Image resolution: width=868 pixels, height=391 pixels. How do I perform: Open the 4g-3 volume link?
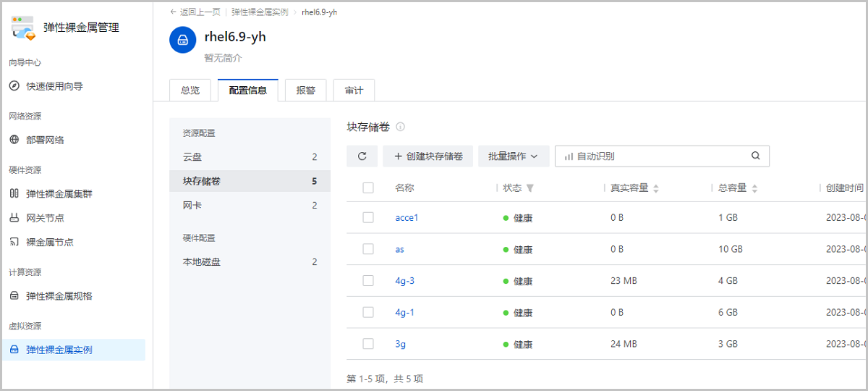coord(404,281)
